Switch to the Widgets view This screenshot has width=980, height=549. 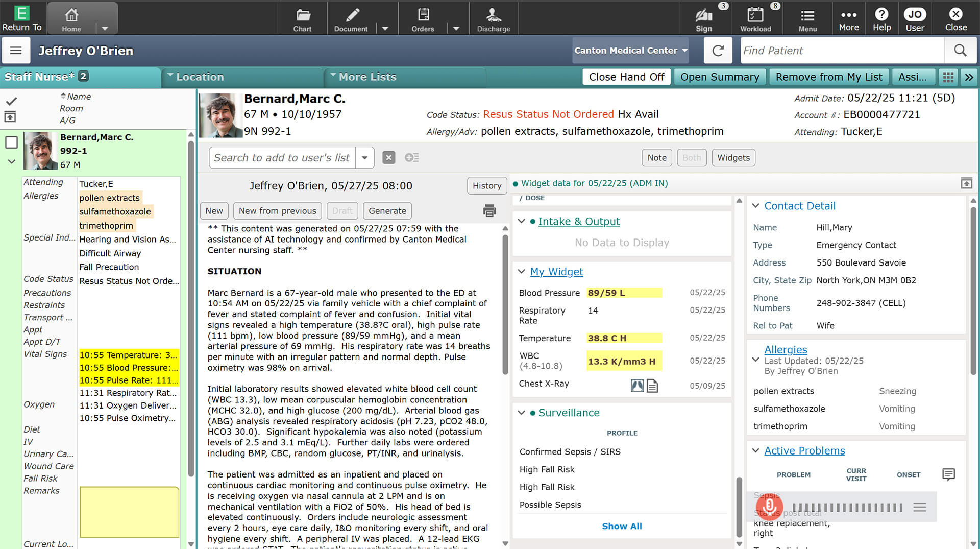tap(733, 158)
